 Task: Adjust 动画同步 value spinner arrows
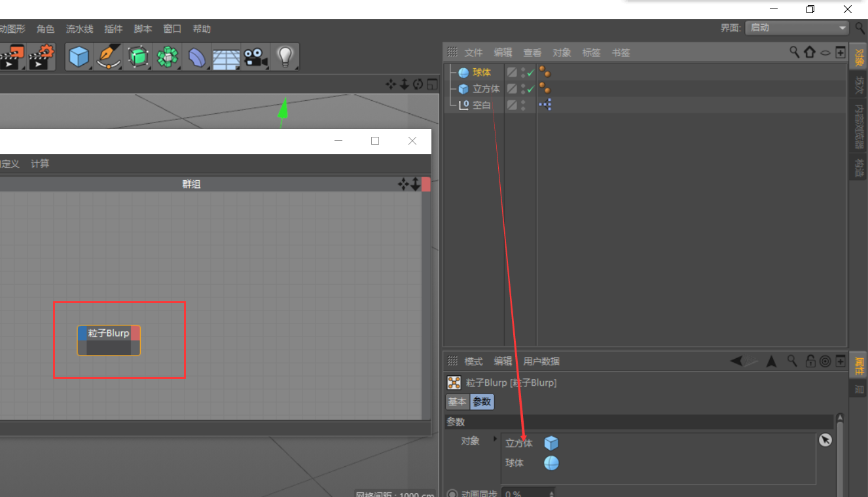tap(552, 494)
